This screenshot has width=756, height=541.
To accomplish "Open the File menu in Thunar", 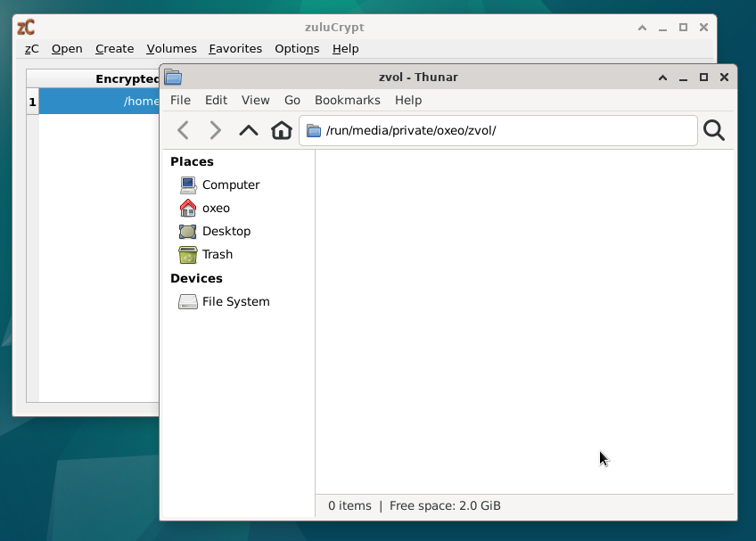I will tap(180, 100).
